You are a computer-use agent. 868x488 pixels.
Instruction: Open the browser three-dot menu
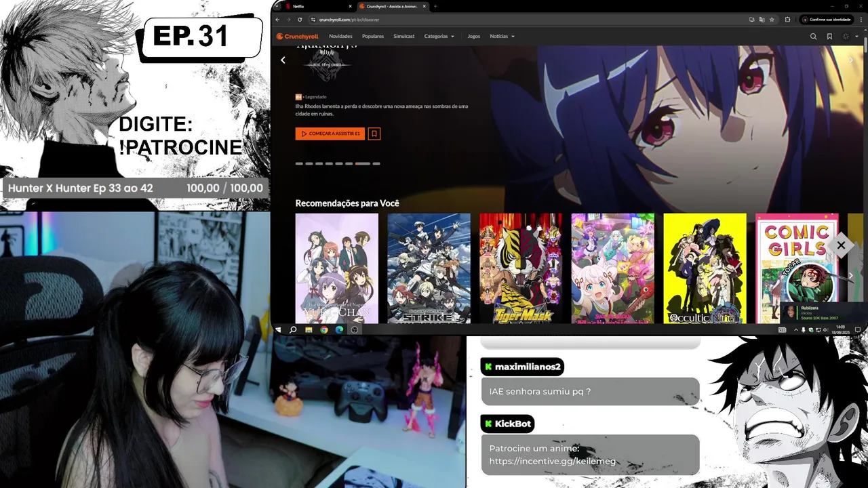click(x=861, y=20)
